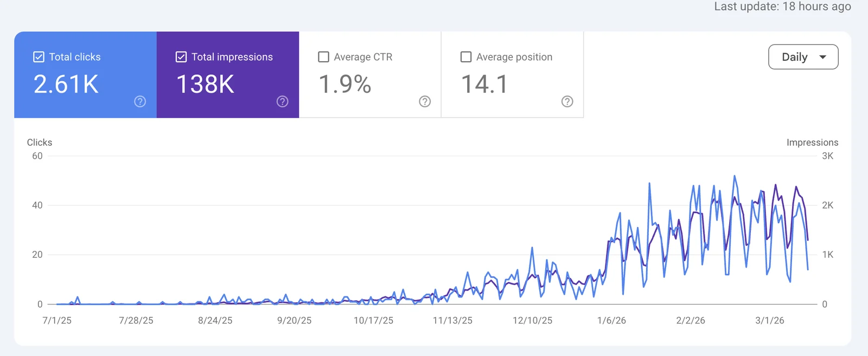Click the 8/24/25 date label
The height and width of the screenshot is (356, 868).
(215, 320)
